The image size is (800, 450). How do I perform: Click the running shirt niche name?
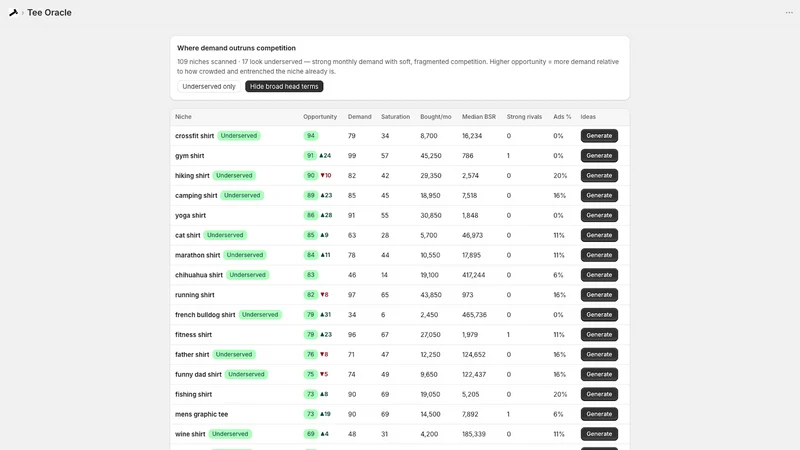point(194,295)
